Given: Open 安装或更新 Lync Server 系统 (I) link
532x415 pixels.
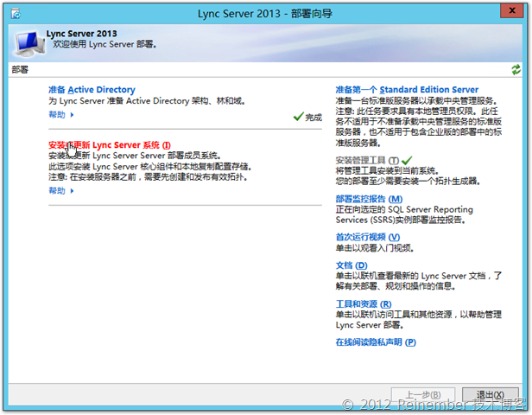Looking at the screenshot, I should point(109,145).
